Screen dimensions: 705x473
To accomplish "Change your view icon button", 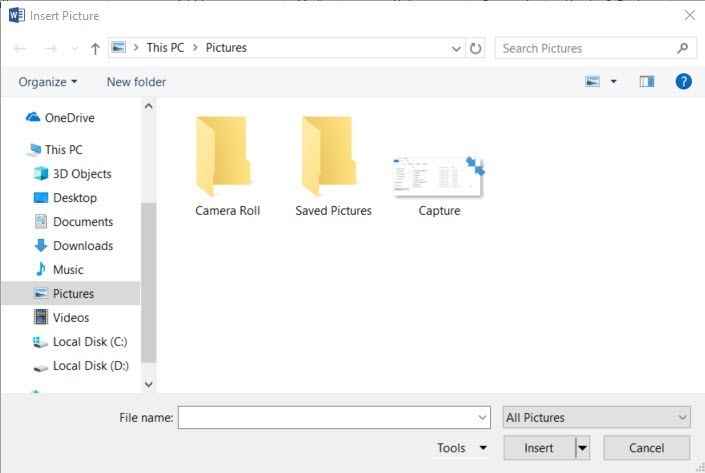I will pos(592,81).
